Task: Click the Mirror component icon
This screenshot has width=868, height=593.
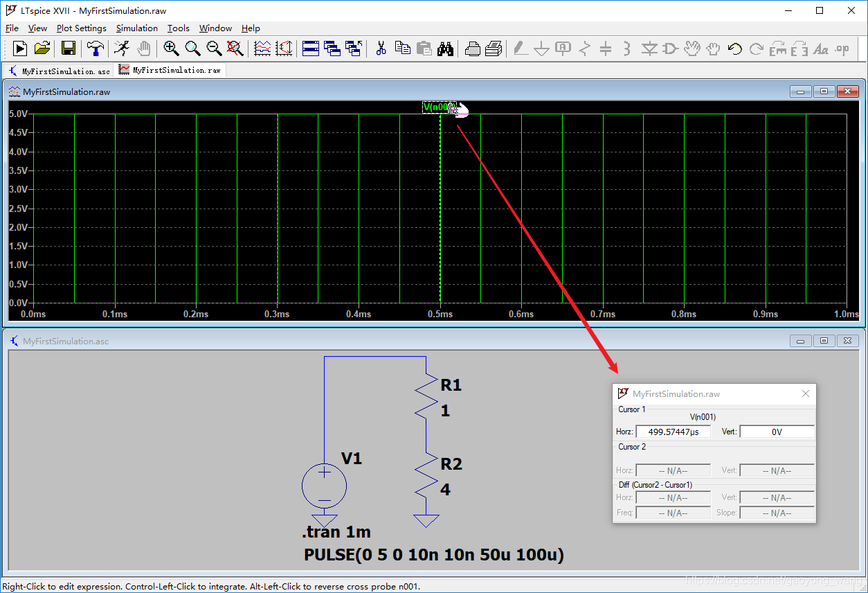Action: coord(799,48)
